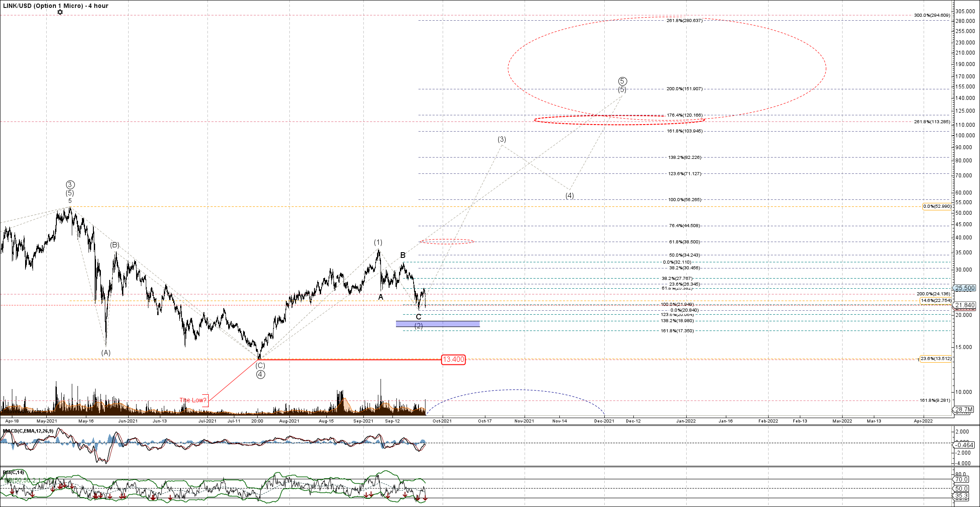Click the circled 3 wave label

point(70,185)
